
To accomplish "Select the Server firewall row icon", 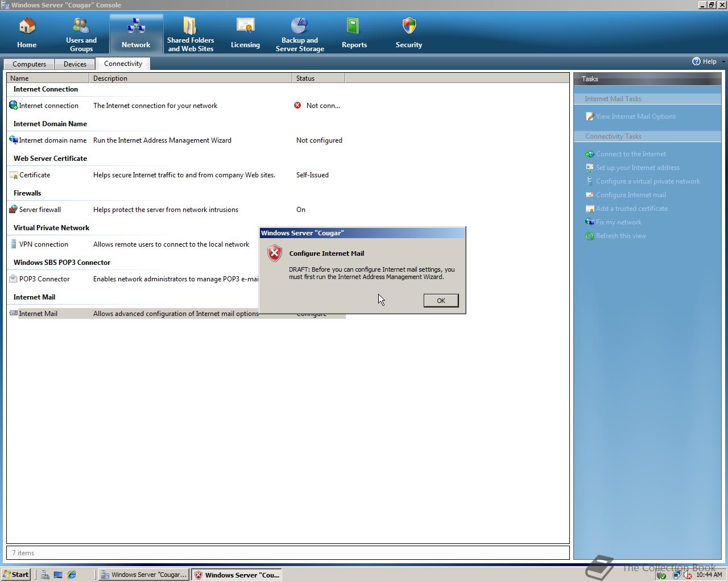I will tap(14, 209).
